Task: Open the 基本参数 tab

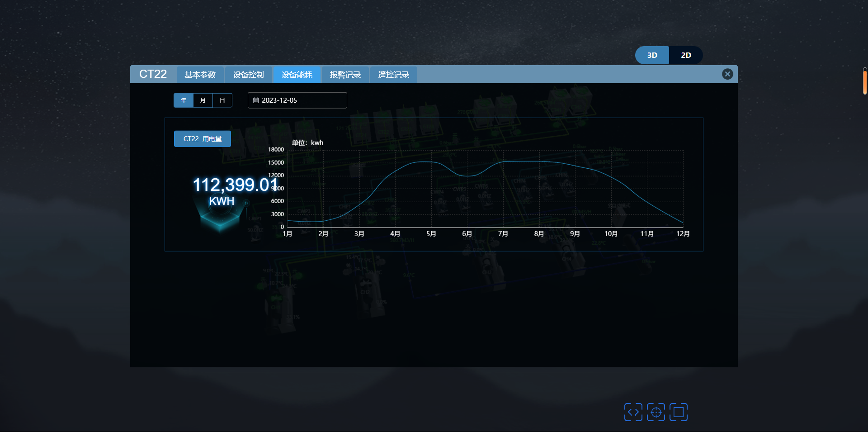Action: pos(200,75)
